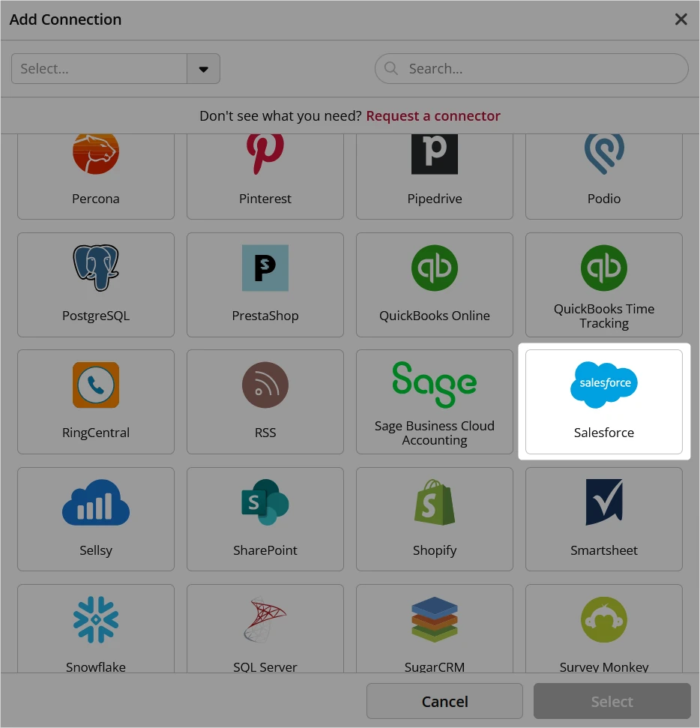
Task: Click the QuickBooks Online label text
Action: (x=435, y=315)
